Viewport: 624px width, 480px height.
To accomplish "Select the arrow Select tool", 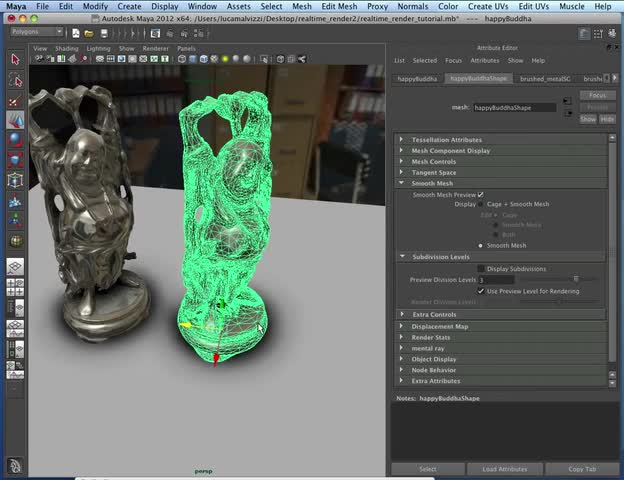I will (15, 60).
